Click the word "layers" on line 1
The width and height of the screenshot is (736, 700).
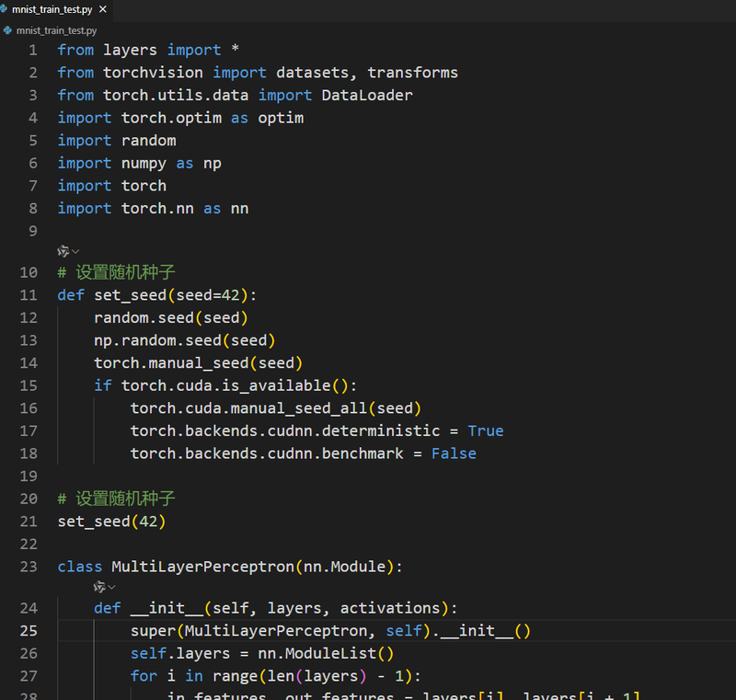click(130, 50)
